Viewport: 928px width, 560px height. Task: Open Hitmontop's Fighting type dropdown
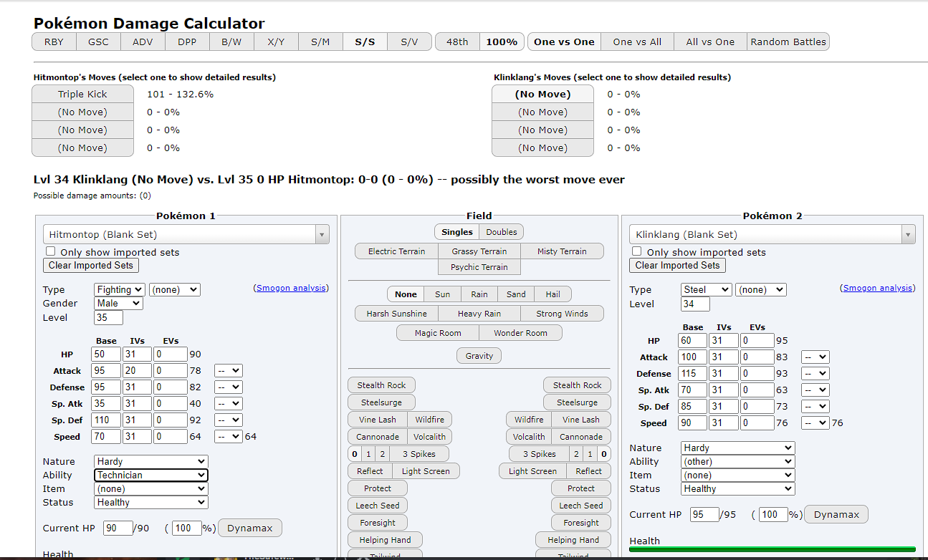coord(119,289)
